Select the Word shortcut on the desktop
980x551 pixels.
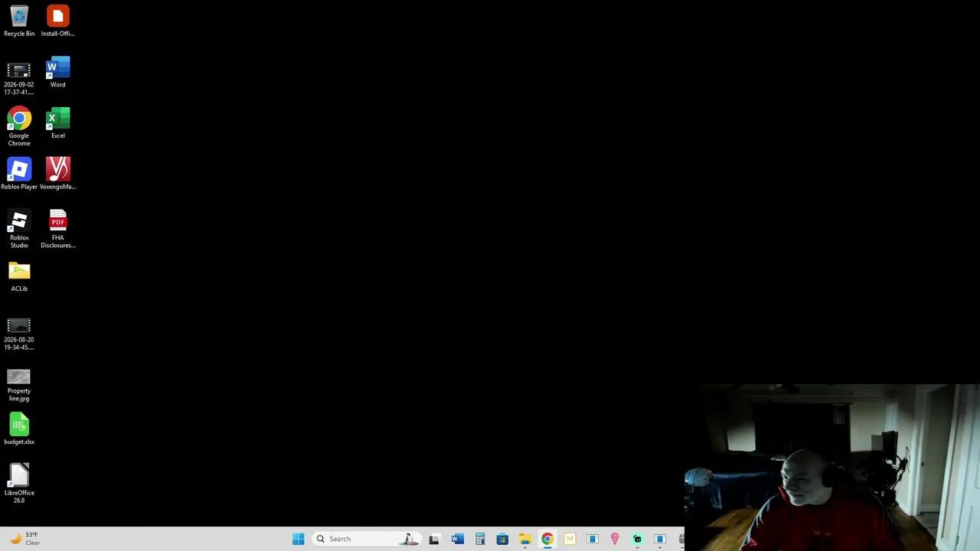pos(57,73)
